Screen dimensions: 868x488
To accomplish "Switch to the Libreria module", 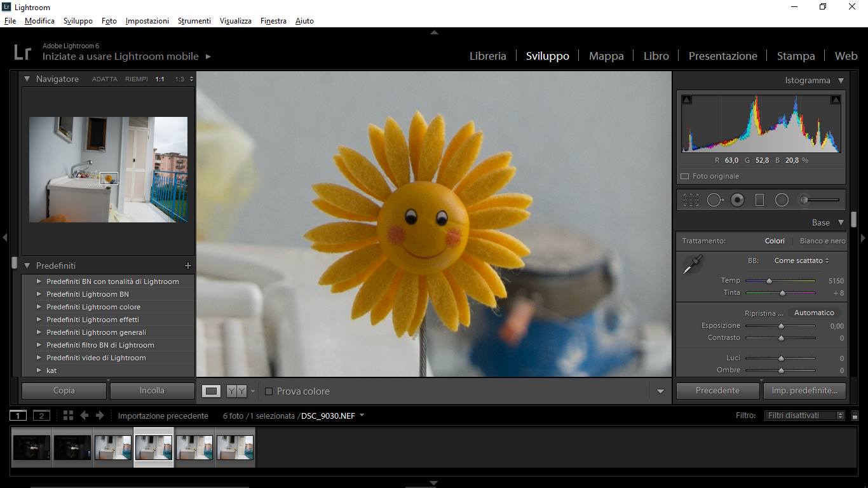I will click(x=487, y=56).
